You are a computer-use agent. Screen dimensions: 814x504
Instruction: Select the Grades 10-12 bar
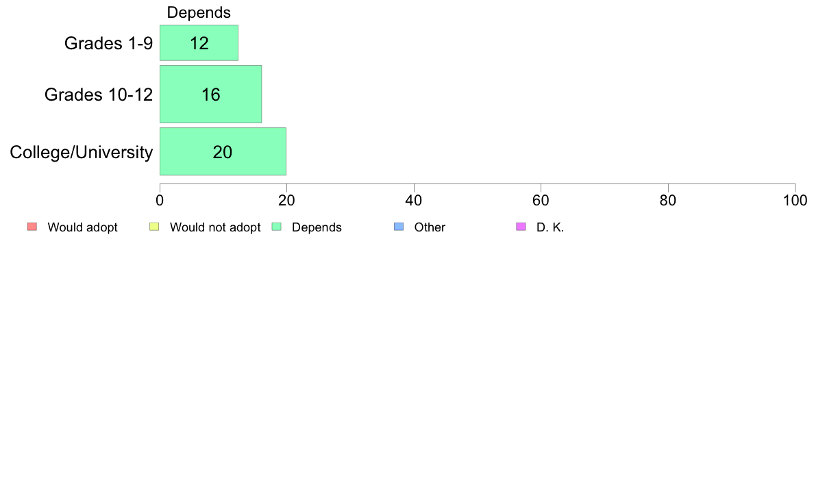(x=211, y=94)
